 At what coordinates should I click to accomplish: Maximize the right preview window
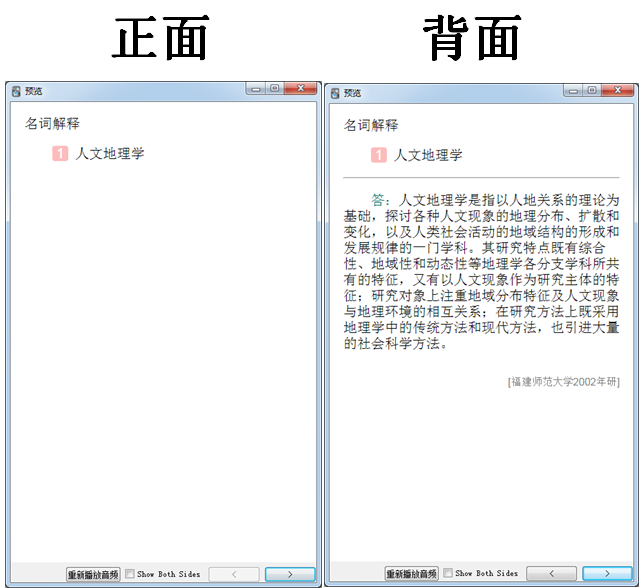tap(592, 90)
